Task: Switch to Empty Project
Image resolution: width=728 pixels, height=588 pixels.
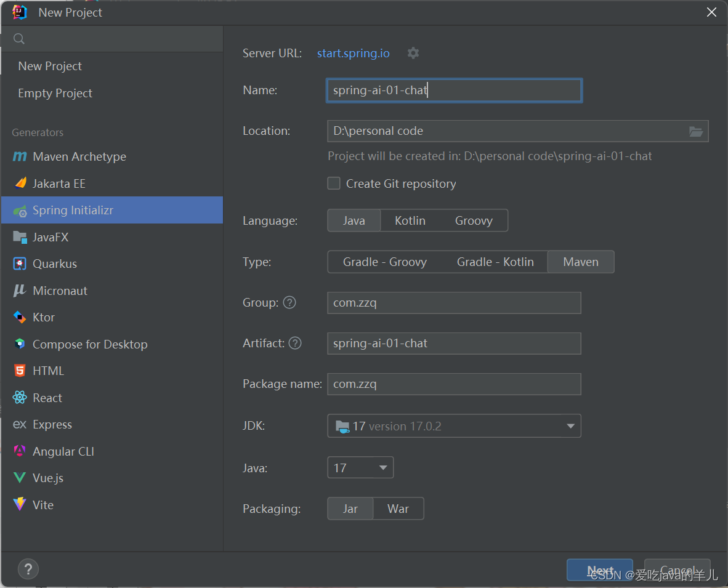Action: point(54,93)
